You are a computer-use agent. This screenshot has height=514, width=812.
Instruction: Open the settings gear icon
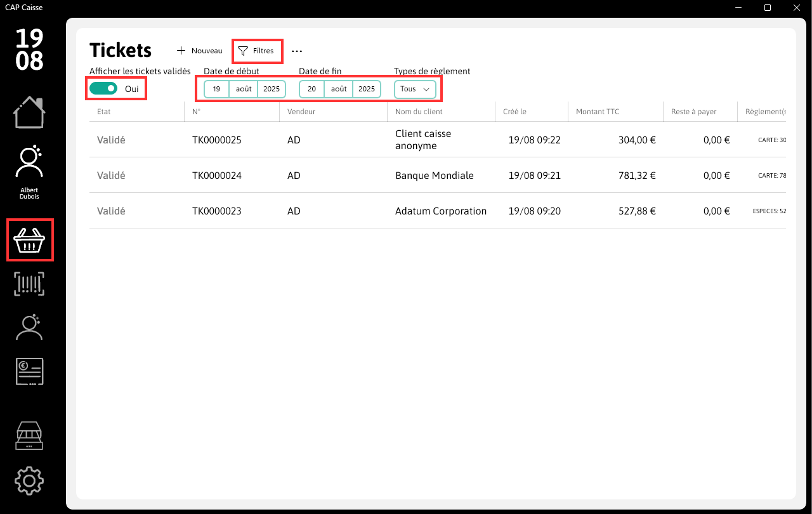click(29, 481)
